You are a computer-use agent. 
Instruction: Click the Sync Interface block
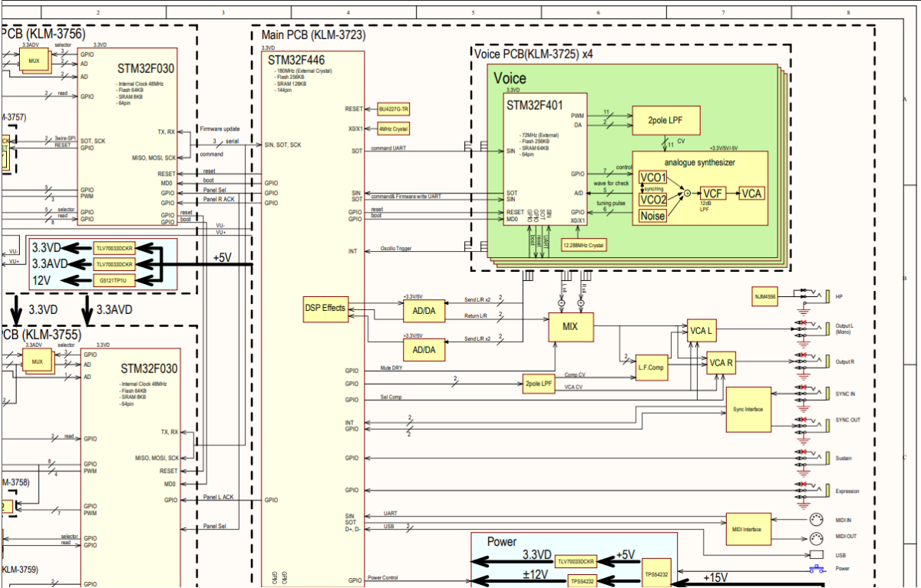click(x=748, y=410)
